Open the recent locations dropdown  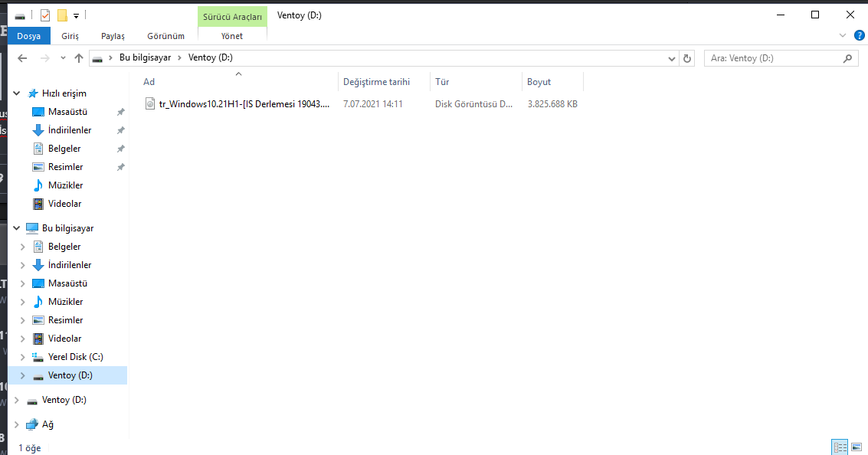[x=63, y=58]
